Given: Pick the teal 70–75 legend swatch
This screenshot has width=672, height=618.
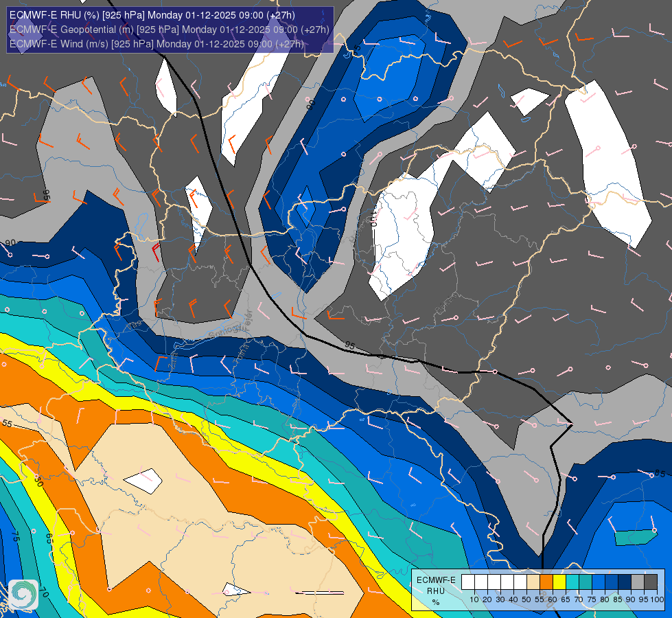Looking at the screenshot, I should (x=586, y=582).
